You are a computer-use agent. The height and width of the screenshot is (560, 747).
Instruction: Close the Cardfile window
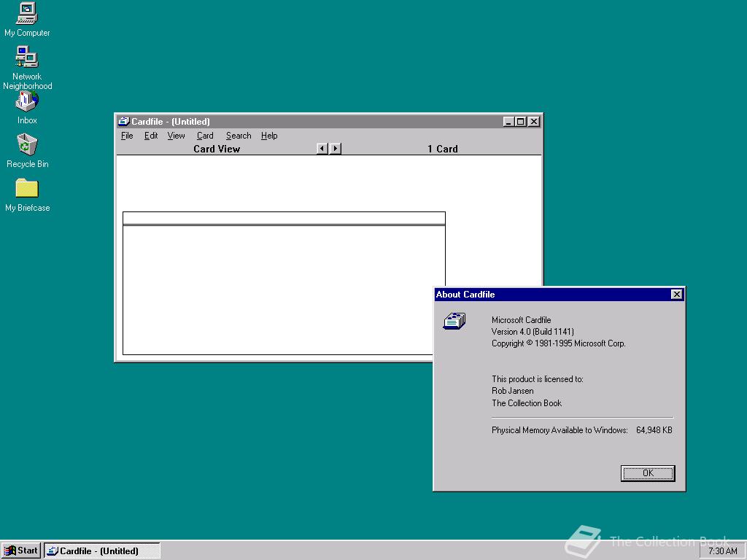(534, 122)
